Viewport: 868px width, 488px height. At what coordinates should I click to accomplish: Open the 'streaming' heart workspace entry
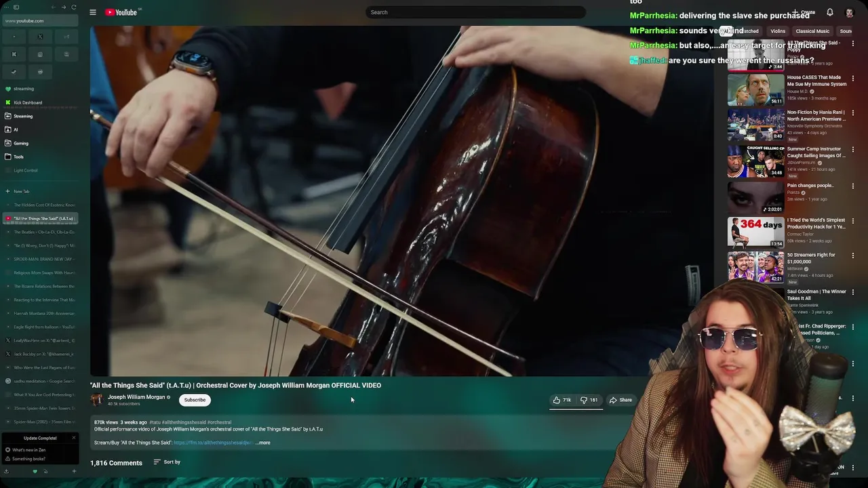coord(40,89)
